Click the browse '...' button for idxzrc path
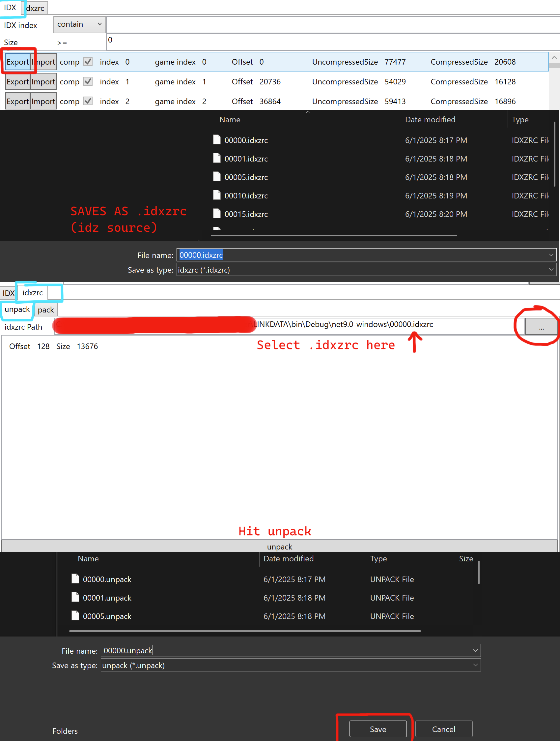 pos(541,326)
